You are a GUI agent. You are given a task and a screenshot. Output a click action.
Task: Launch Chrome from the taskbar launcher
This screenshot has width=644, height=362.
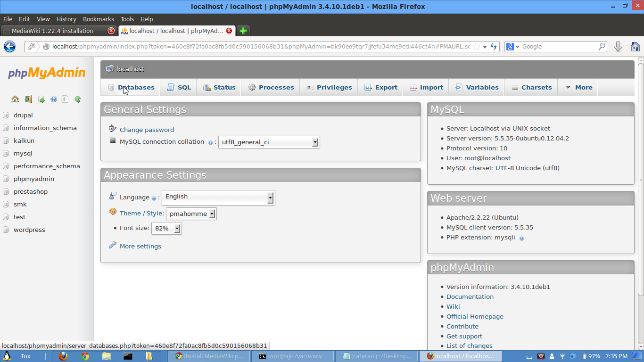(x=85, y=356)
